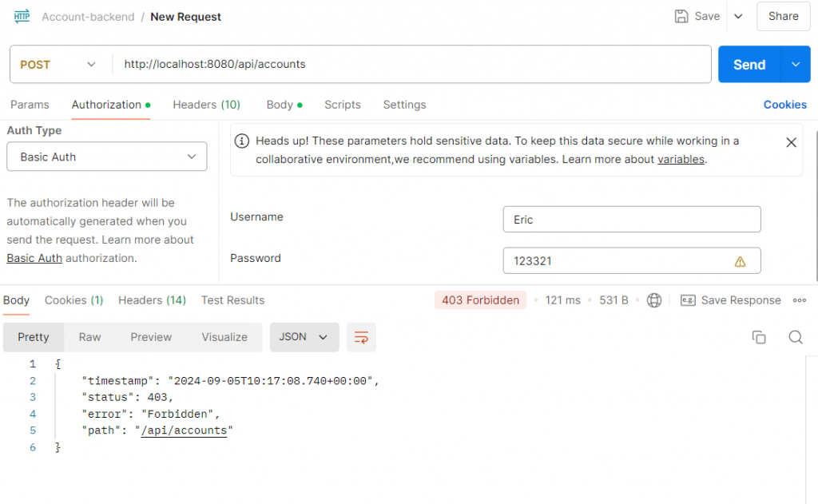Viewport: 818px width, 504px height.
Task: Toggle word wrap in response body
Action: [x=361, y=337]
